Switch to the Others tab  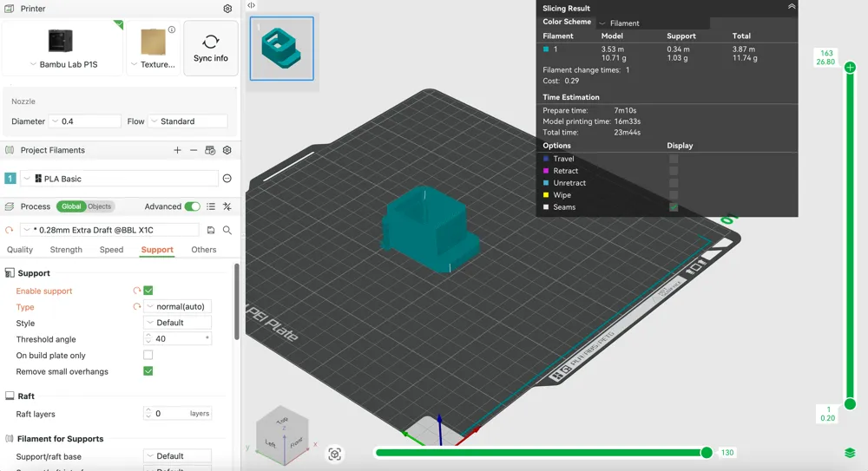point(204,250)
